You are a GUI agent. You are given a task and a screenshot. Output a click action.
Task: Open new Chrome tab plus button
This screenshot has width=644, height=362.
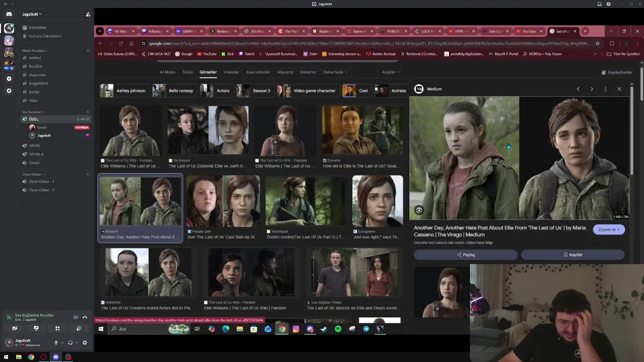(585, 31)
